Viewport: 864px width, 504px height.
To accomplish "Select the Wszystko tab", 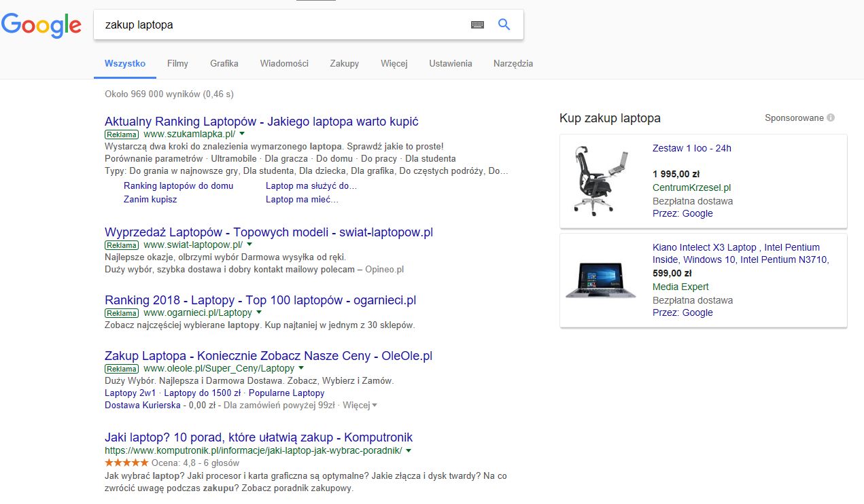I will (125, 63).
